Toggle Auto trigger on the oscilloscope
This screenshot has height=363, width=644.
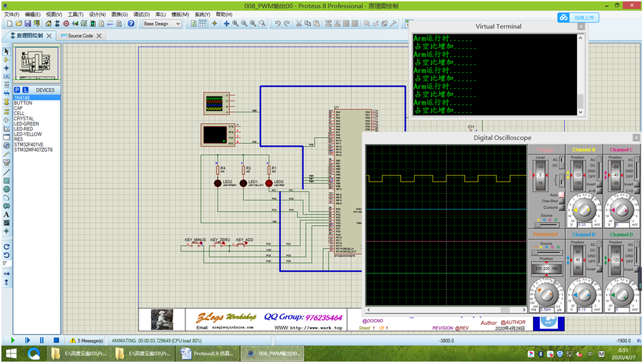click(x=561, y=195)
